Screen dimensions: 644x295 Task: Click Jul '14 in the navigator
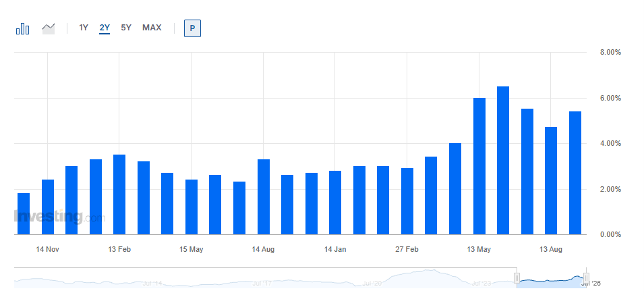tap(152, 284)
